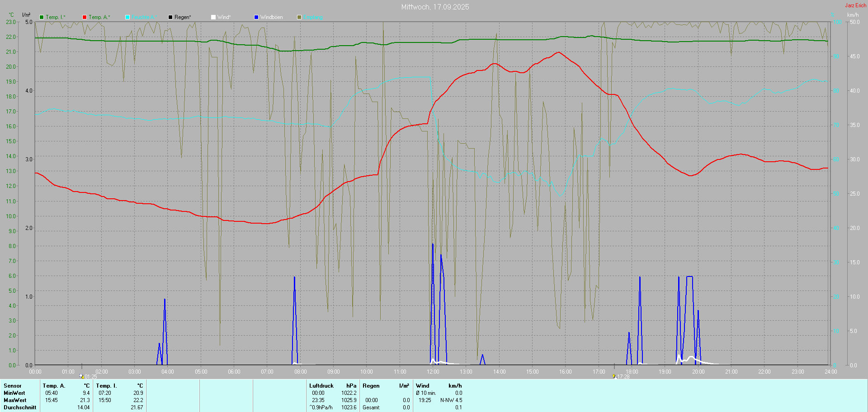Click the moon icon at 01:25
Viewport: 868px width, 412px height.
pyautogui.click(x=82, y=376)
